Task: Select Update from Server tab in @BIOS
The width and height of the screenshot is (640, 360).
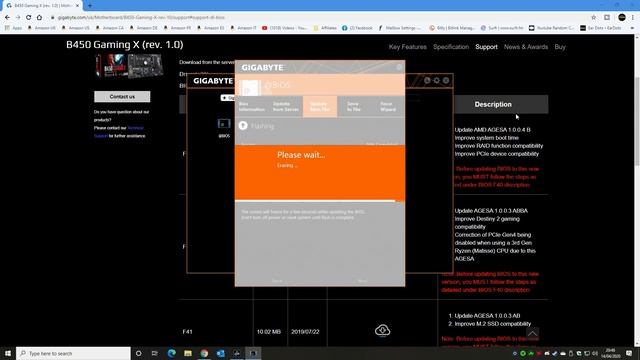Action: click(285, 107)
